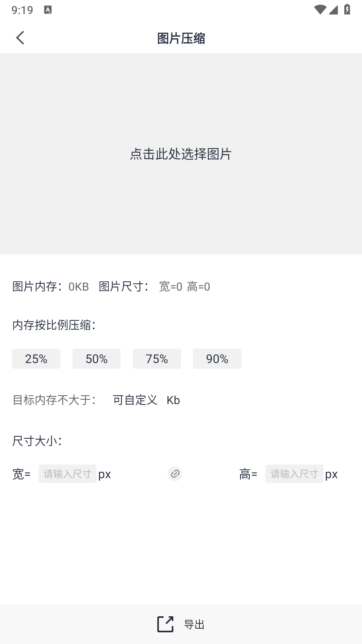Viewport: 362px width, 644px height.
Task: Click the battery icon at top right
Action: point(347,10)
